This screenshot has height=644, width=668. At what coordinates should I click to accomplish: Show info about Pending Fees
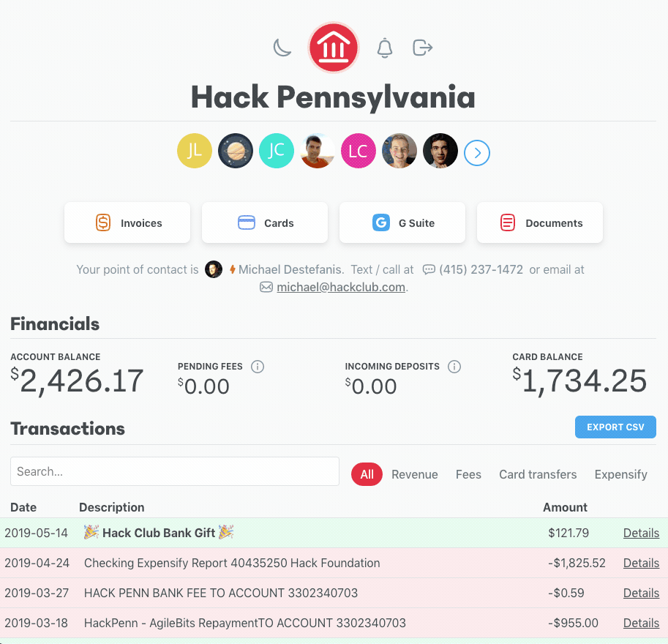(x=258, y=367)
